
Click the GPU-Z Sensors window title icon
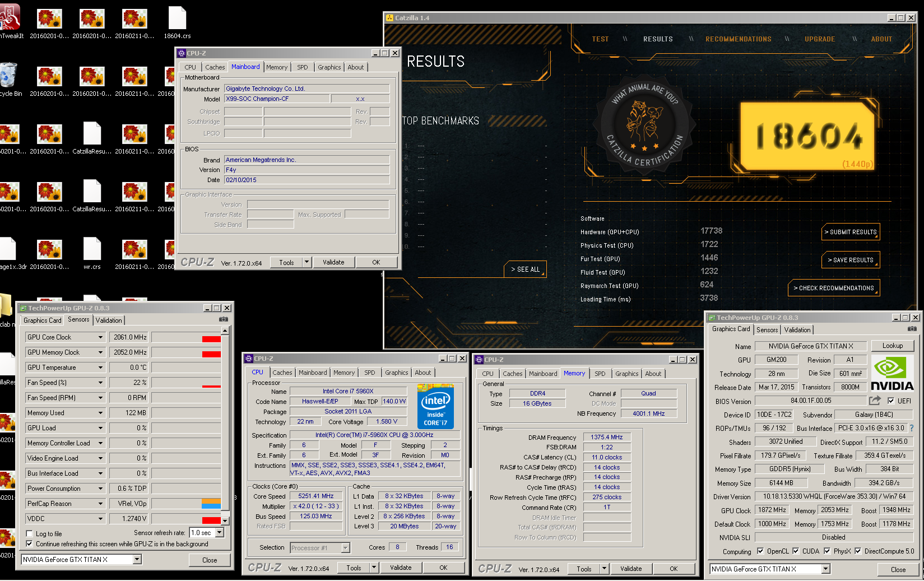[x=23, y=308]
